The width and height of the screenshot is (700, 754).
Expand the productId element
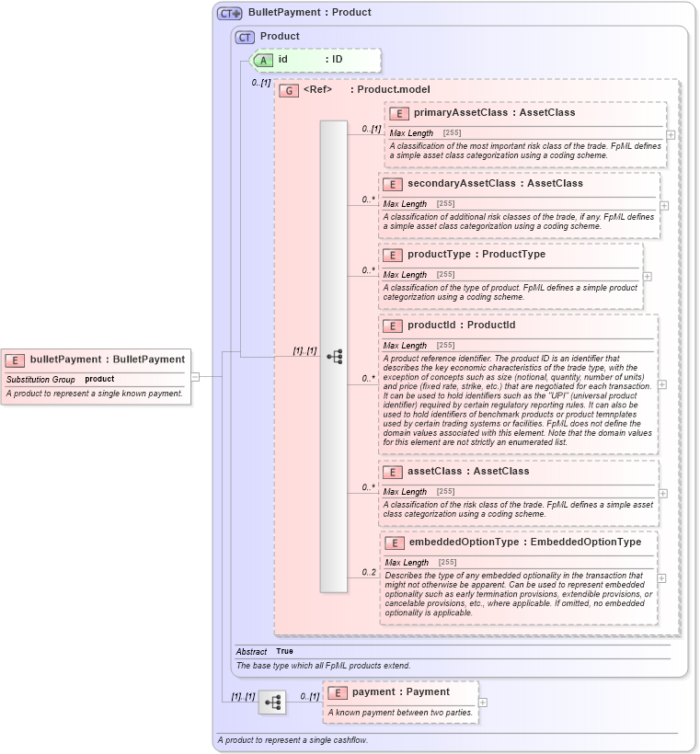(662, 384)
